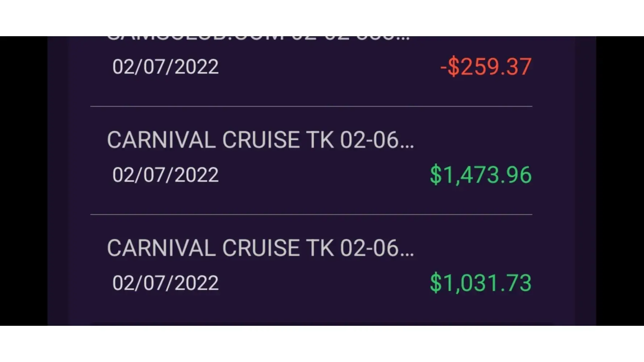Image resolution: width=644 pixels, height=362 pixels.
Task: Open the Carnival Cruise transaction above $1,473.96
Action: (260, 140)
